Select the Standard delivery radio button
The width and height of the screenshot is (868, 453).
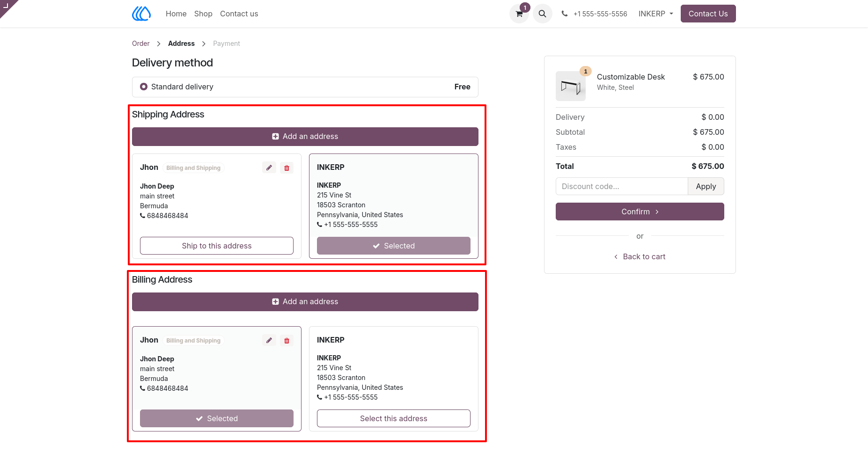[x=144, y=87]
